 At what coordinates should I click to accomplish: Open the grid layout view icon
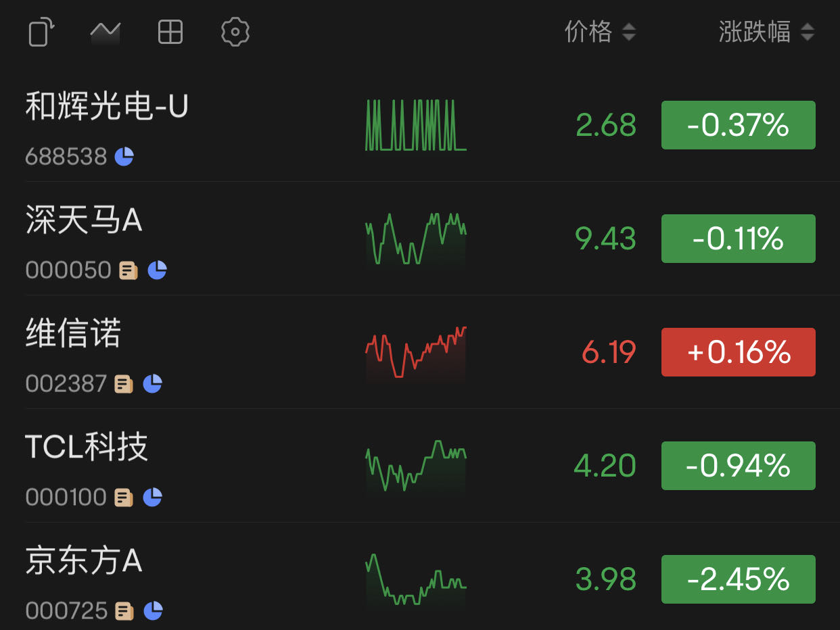pyautogui.click(x=170, y=32)
